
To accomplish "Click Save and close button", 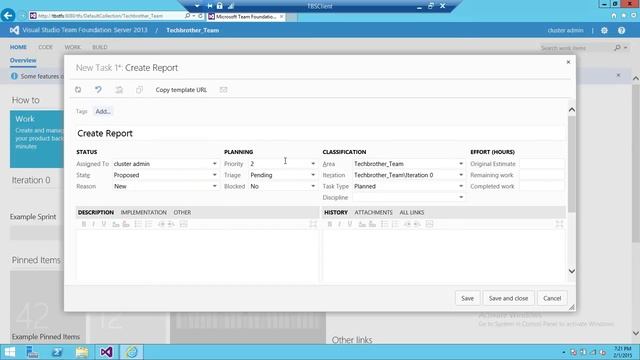I will (509, 298).
